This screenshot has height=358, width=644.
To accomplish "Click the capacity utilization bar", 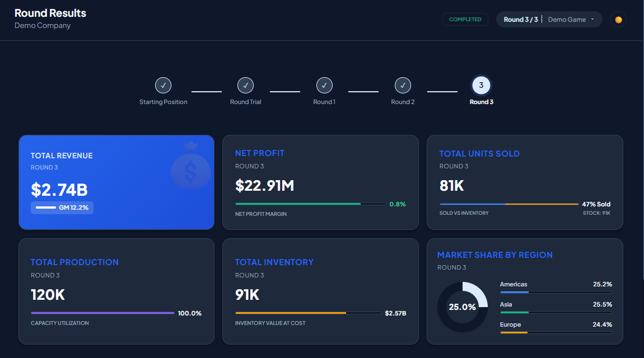I will [102, 313].
